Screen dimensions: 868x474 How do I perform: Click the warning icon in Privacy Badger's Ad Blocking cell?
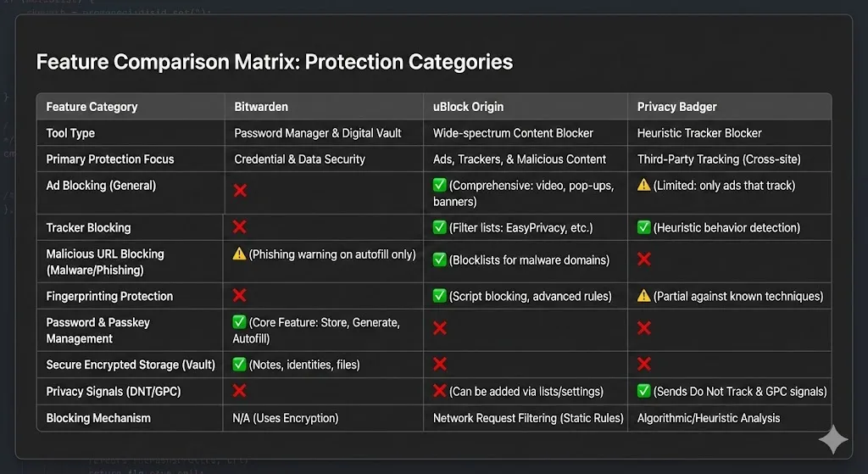point(644,185)
